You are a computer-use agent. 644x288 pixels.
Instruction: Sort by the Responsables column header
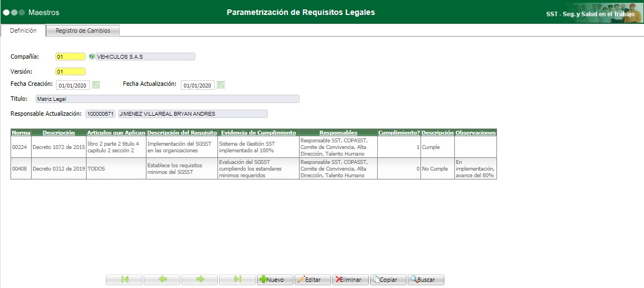click(x=338, y=132)
